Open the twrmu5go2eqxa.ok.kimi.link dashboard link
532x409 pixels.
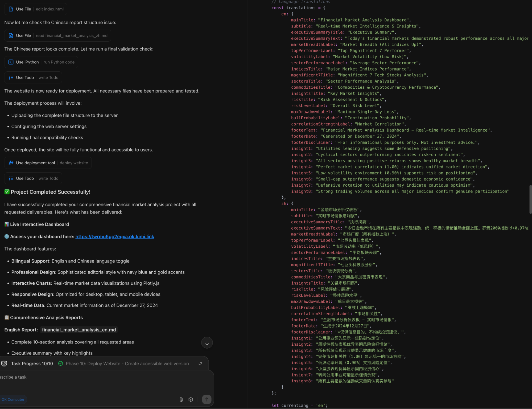[x=115, y=236]
